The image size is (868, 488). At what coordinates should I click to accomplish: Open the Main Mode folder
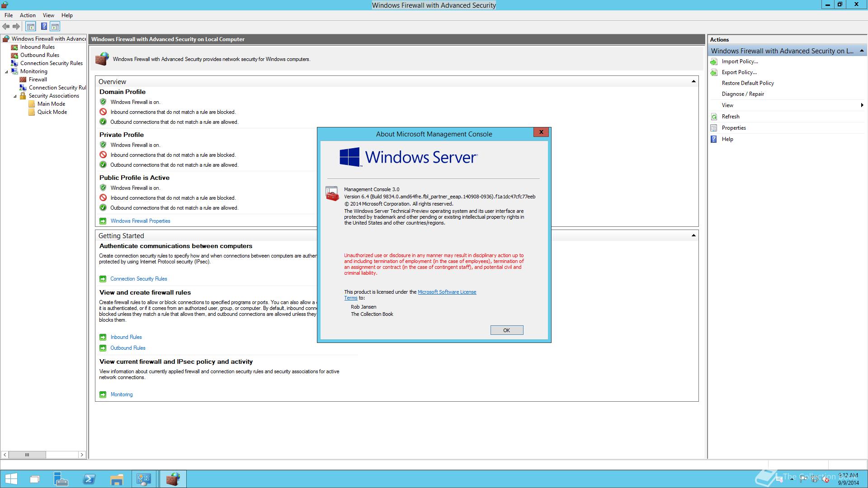[x=51, y=104]
